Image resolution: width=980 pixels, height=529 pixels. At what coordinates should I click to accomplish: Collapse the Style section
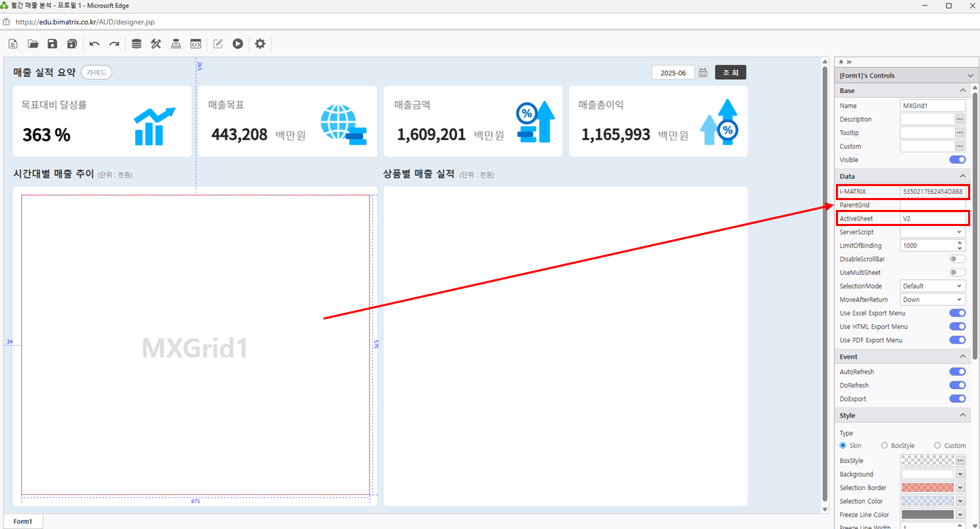tap(963, 416)
